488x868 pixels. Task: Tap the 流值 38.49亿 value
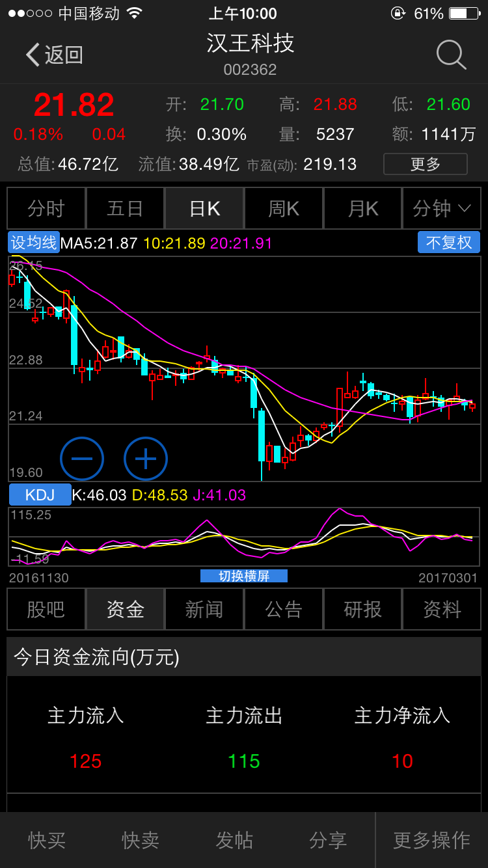189,164
